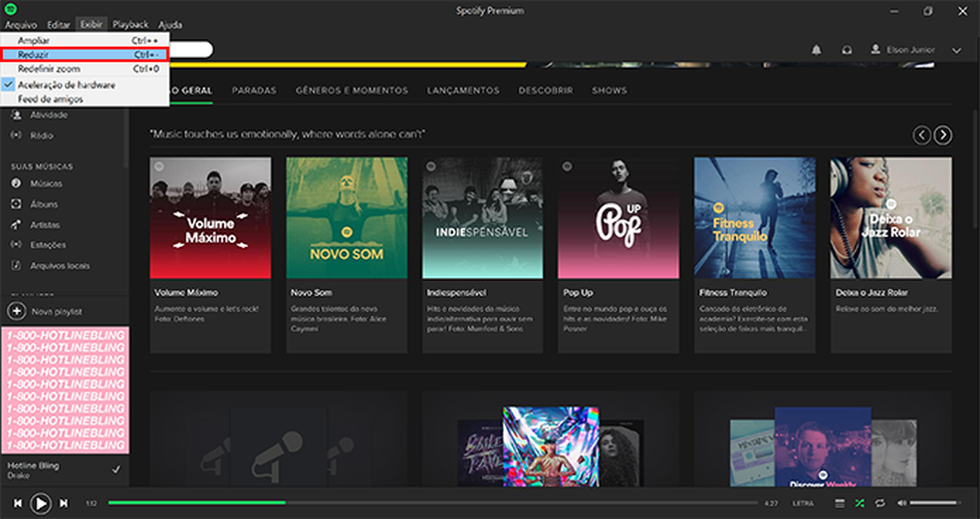Click Drake artist name

pyautogui.click(x=18, y=476)
